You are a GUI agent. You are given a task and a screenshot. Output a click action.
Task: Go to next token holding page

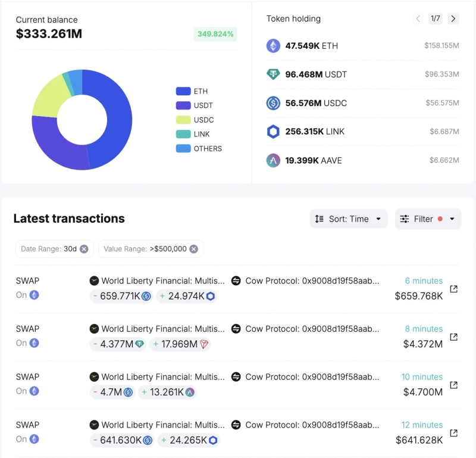click(453, 18)
